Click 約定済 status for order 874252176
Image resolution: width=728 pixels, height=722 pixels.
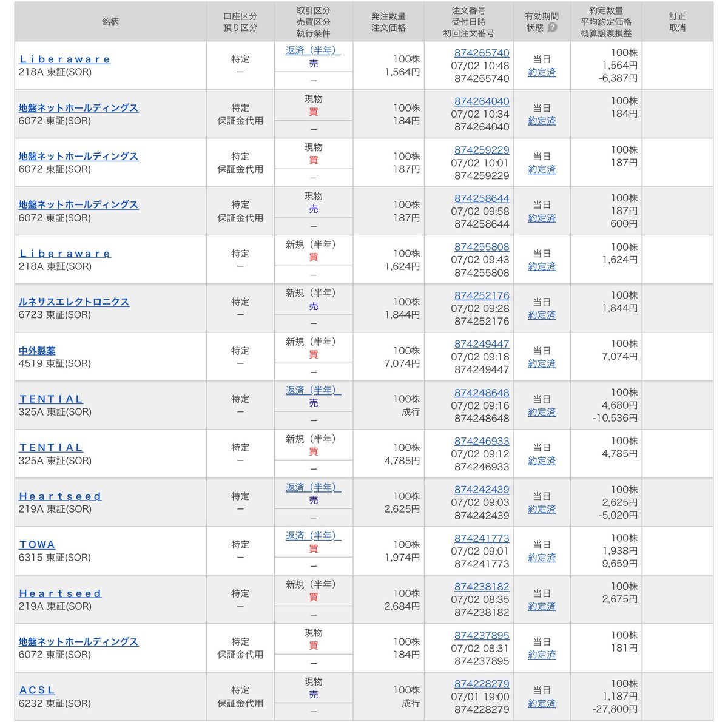click(x=542, y=315)
